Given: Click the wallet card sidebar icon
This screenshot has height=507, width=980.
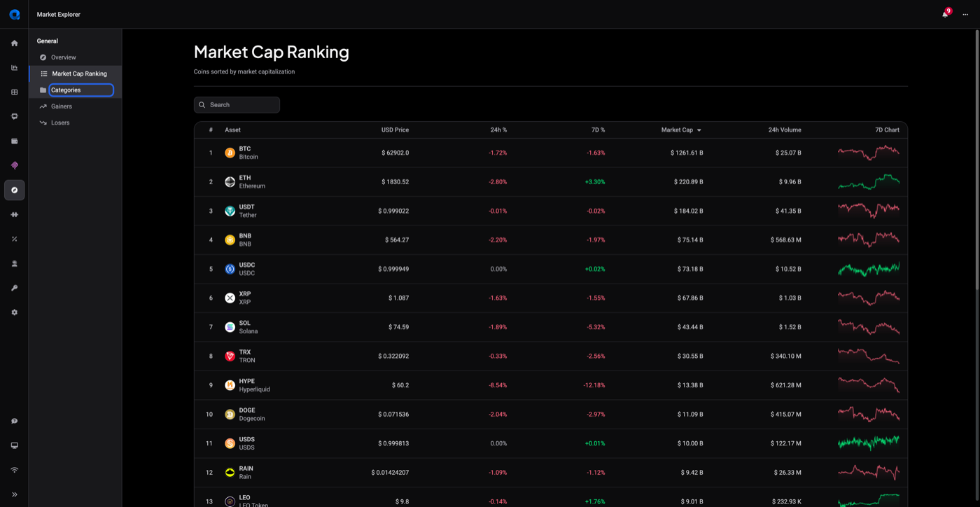Looking at the screenshot, I should (x=14, y=141).
